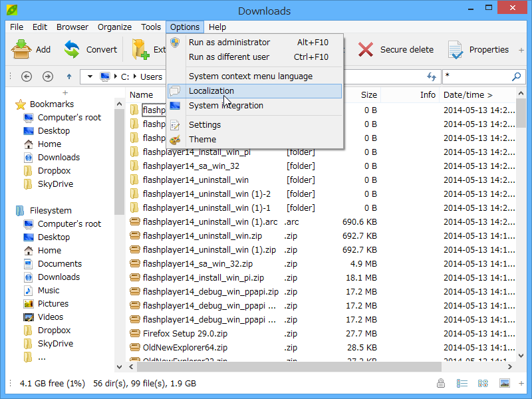Click the padlock icon in status bar
Image resolution: width=532 pixels, height=399 pixels.
[x=441, y=384]
